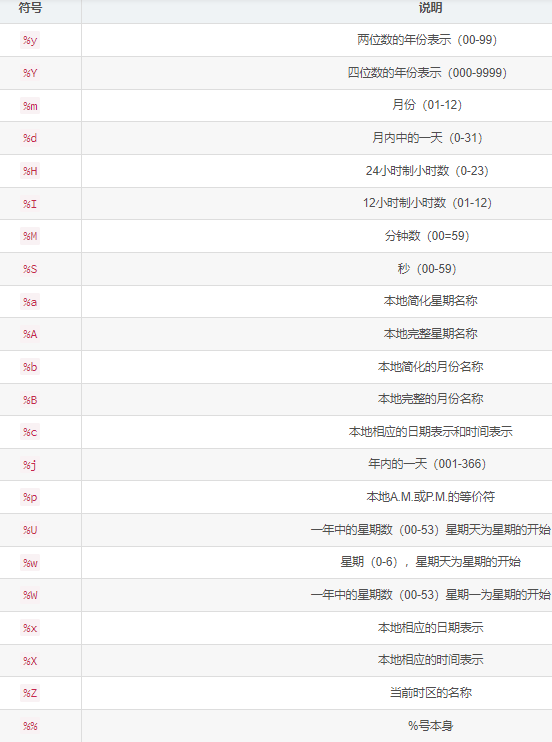Click the %p code tag
This screenshot has width=552, height=742.
point(30,497)
